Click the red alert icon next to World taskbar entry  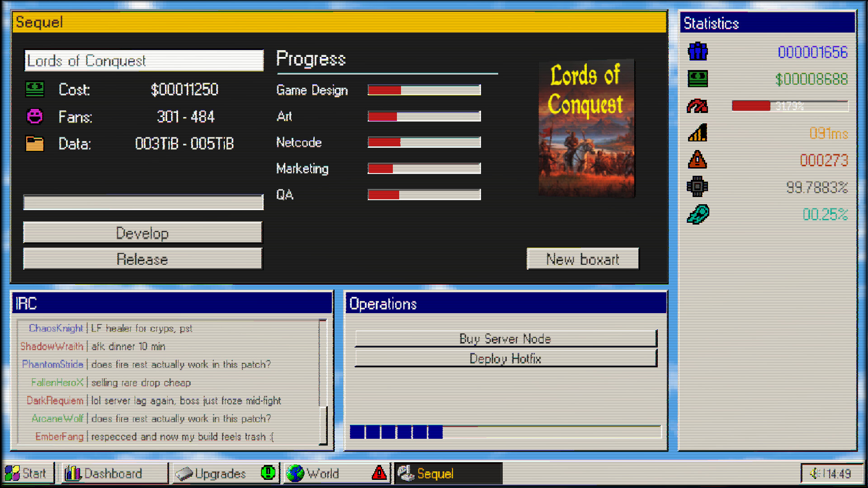pos(379,473)
